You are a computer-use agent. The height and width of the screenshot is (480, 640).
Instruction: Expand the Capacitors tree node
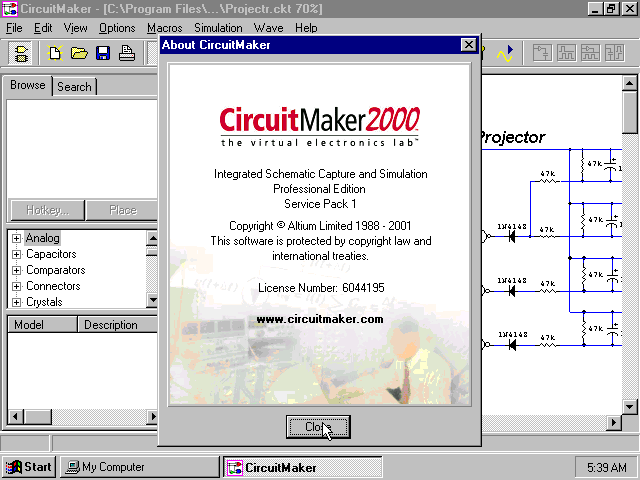[x=16, y=254]
